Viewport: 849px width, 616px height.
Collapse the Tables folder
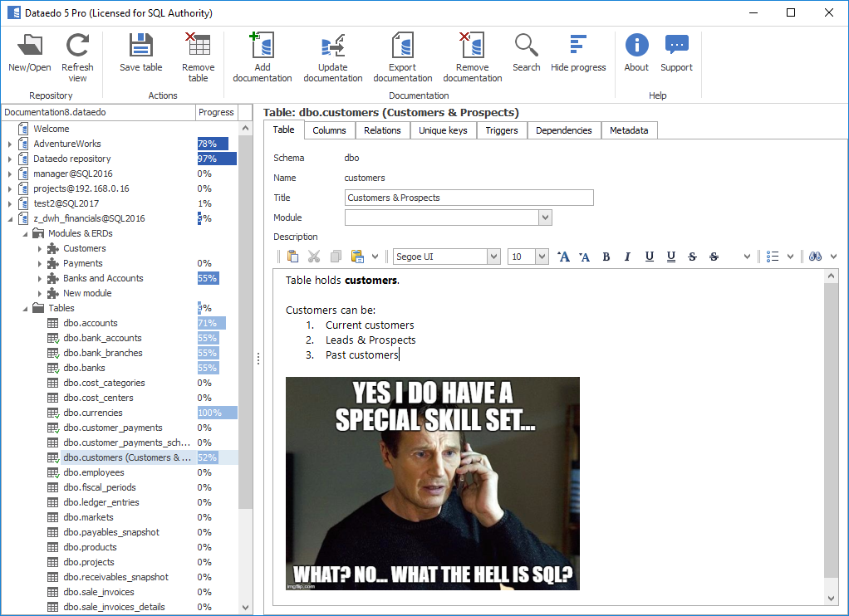(25, 309)
